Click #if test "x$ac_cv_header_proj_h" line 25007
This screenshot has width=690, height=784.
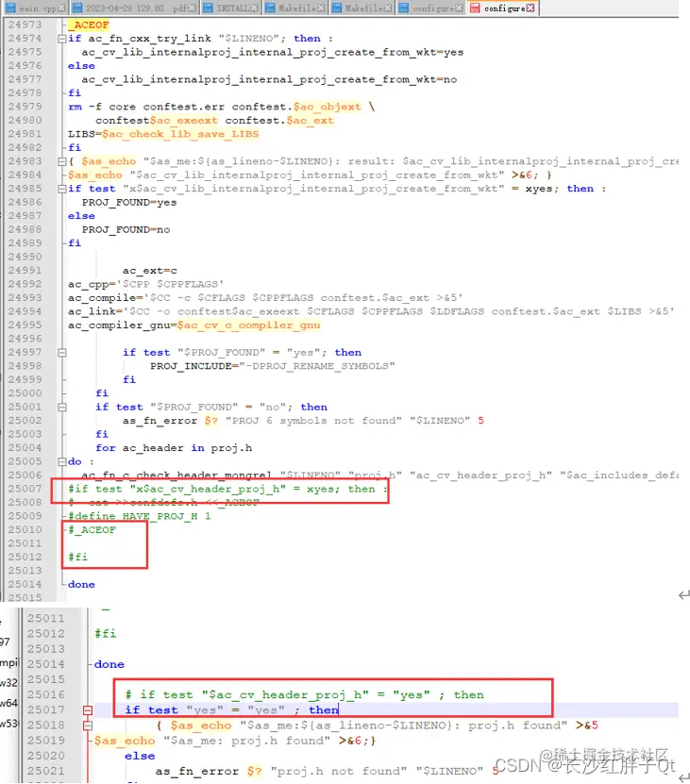(x=227, y=489)
